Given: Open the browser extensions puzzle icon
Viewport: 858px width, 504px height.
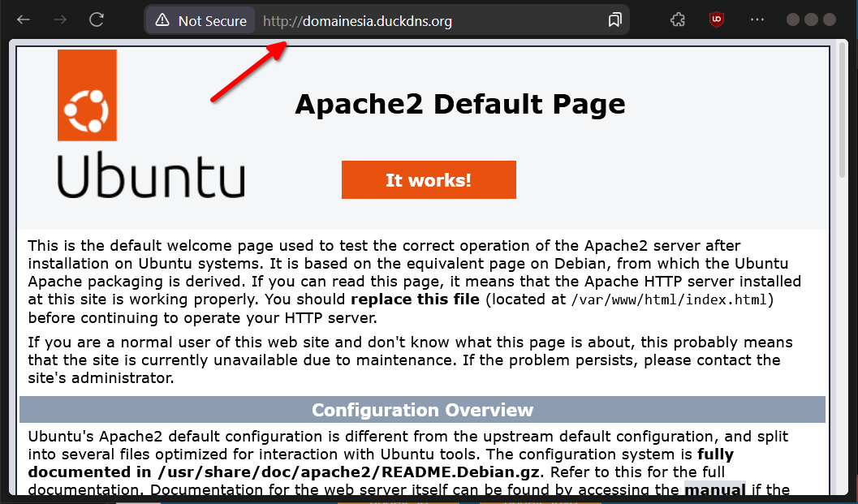Looking at the screenshot, I should 678,20.
